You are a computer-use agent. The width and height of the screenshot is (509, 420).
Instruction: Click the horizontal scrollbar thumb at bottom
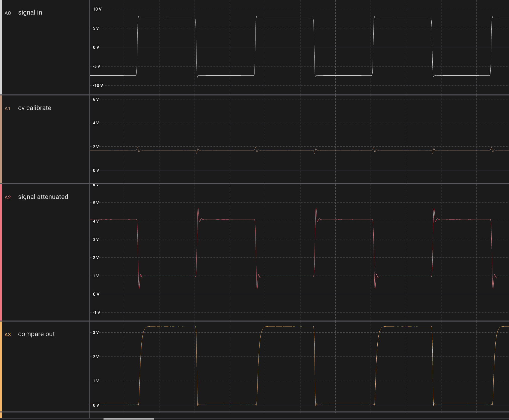coord(129,419)
